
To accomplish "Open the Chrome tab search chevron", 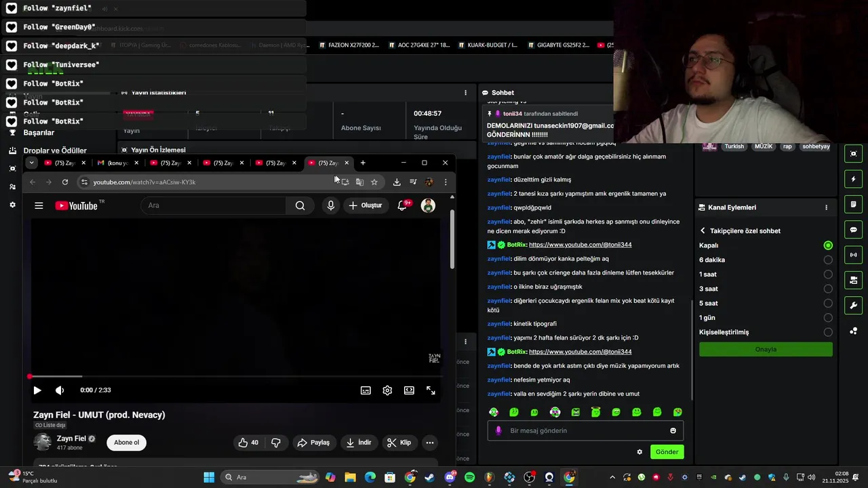I will tap(31, 163).
